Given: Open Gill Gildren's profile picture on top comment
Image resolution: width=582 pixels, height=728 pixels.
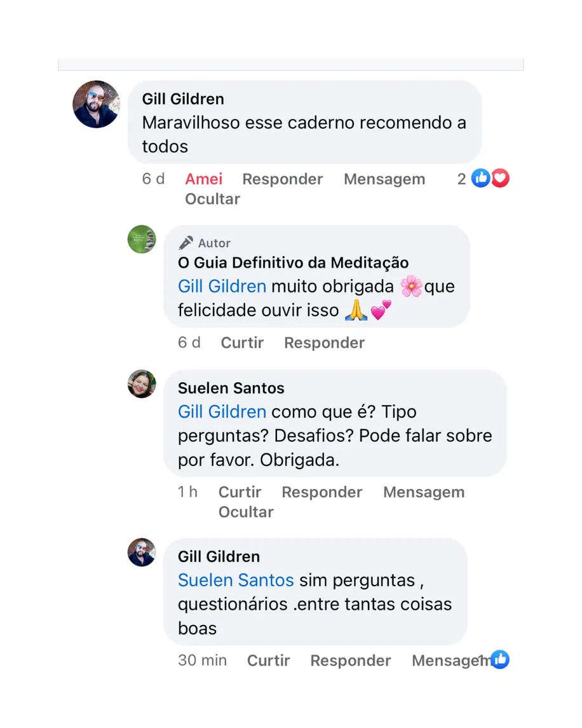Looking at the screenshot, I should (x=96, y=104).
